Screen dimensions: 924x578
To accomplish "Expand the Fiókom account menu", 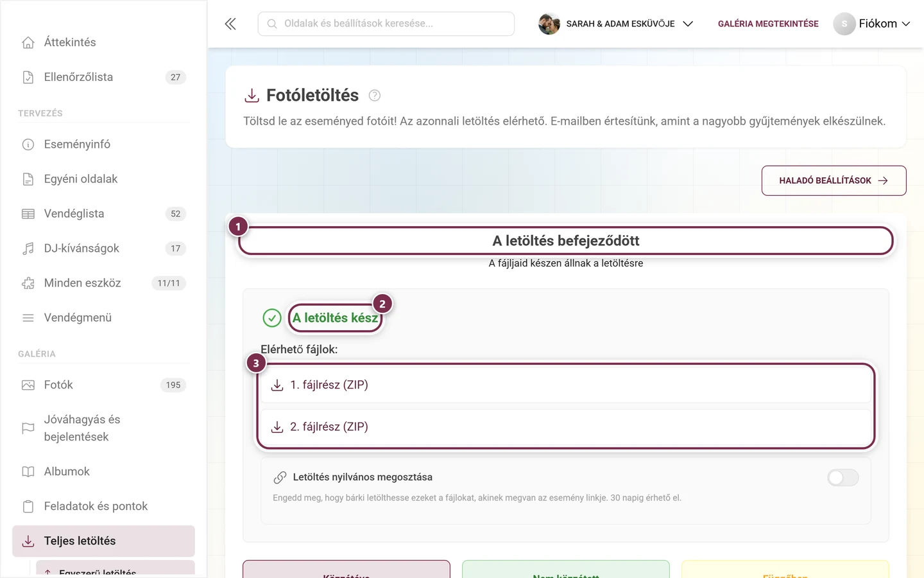I will (872, 24).
